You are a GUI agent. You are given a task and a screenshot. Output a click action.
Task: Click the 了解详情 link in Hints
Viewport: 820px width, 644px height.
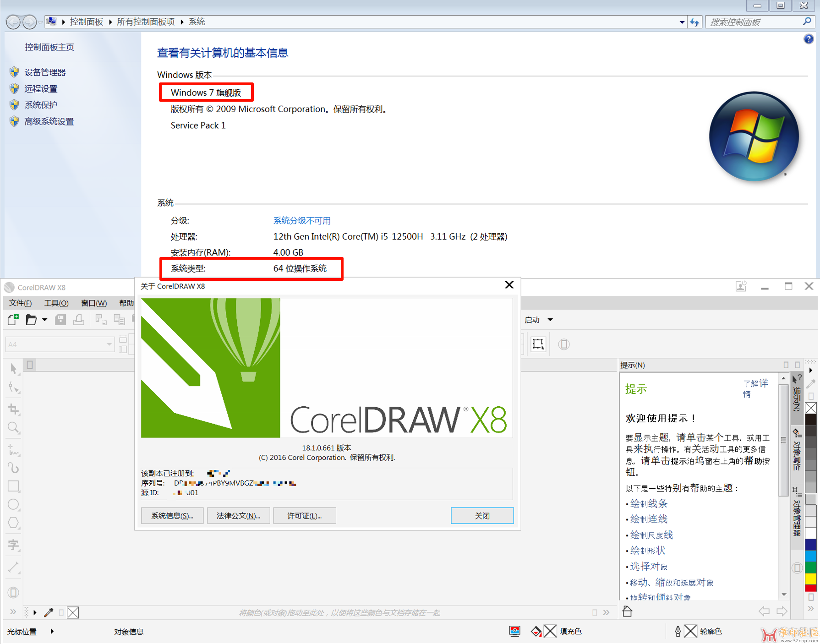click(755, 388)
